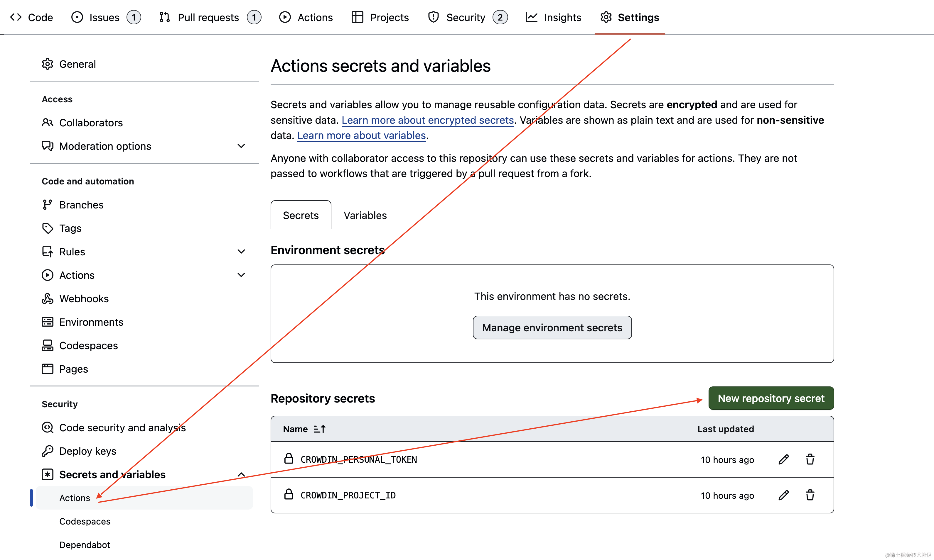This screenshot has width=934, height=560.
Task: Switch to the Variables tab
Action: pos(365,215)
